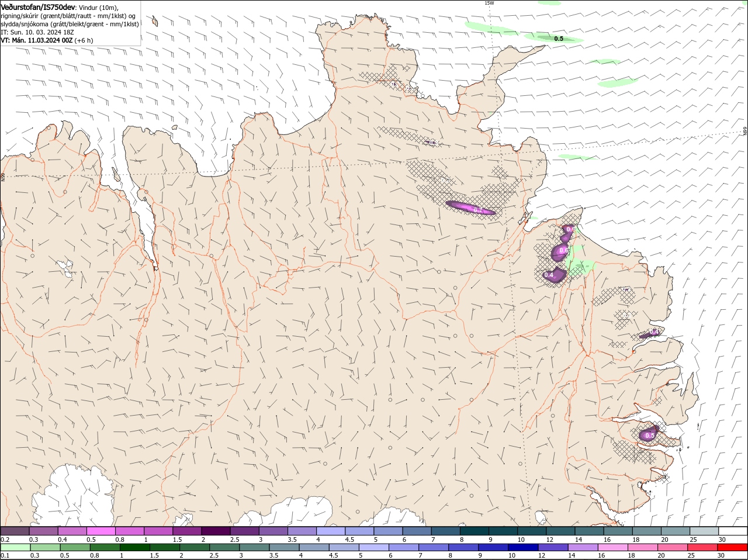Screen dimensions: 748x560
Task: Select the violet 14 swatch in the rain legend
Action: (583, 547)
